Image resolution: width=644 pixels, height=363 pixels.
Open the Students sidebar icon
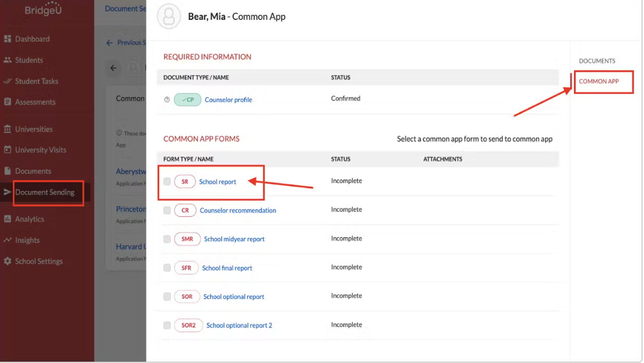point(7,60)
